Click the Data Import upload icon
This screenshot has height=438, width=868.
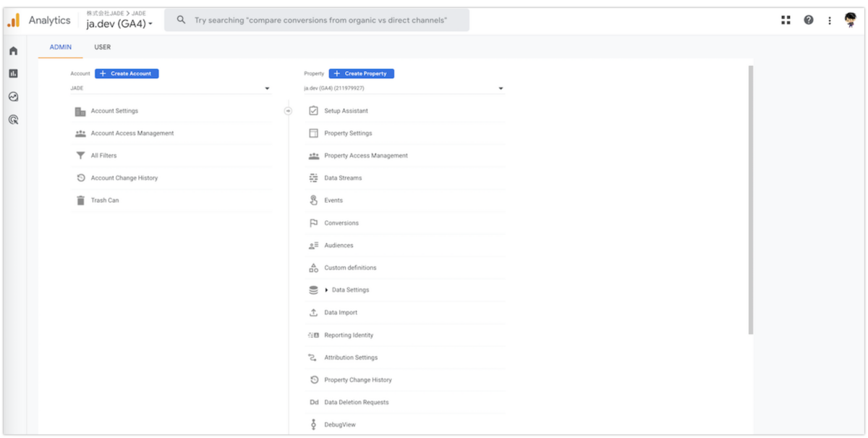[x=313, y=313]
